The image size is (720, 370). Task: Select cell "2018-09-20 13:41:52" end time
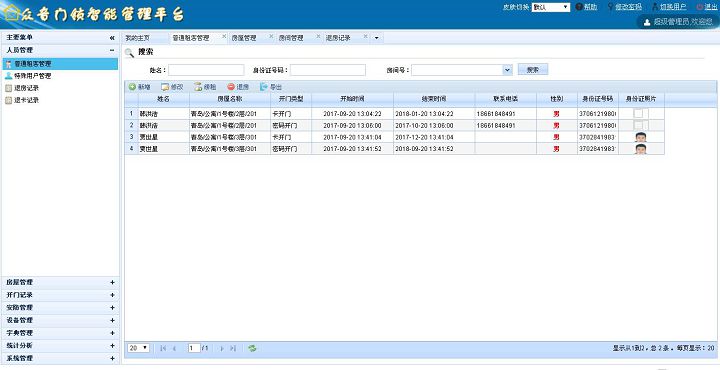[x=434, y=149]
